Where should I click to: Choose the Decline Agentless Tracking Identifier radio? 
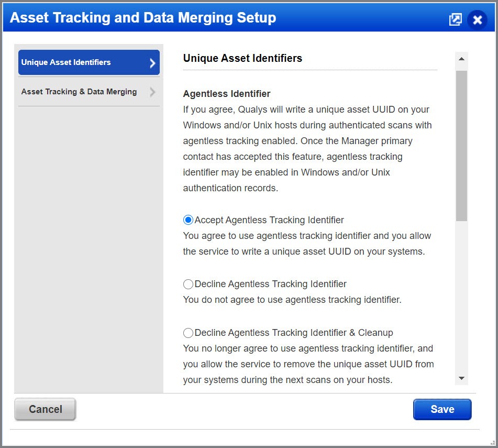[x=188, y=284]
